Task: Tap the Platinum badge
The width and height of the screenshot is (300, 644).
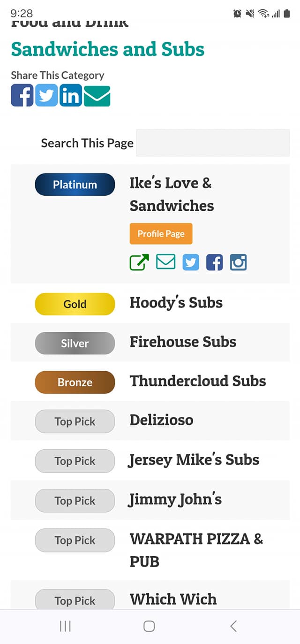Action: point(75,184)
